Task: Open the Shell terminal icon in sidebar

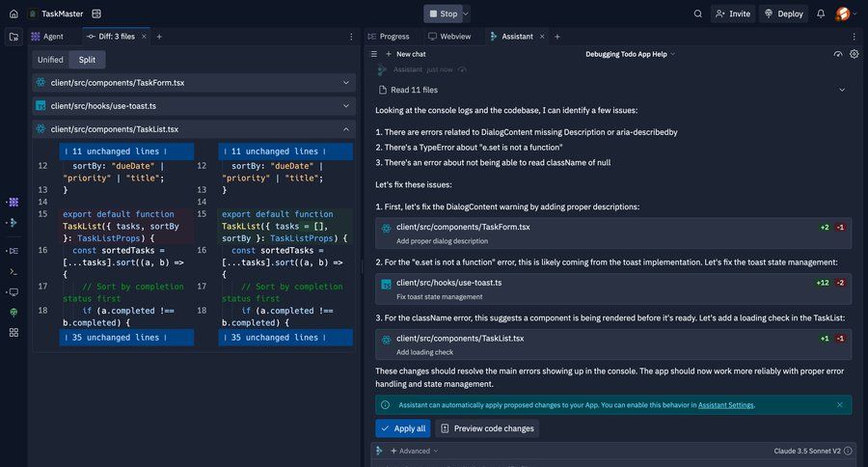Action: 14,271
